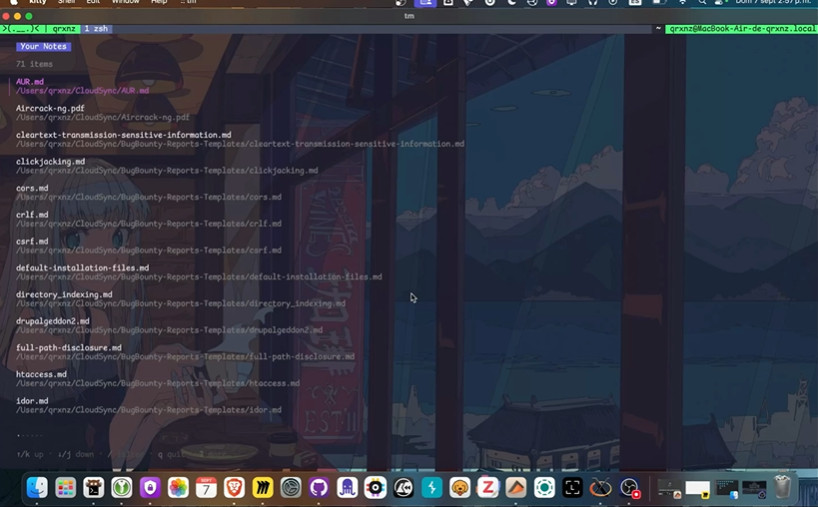Viewport: 818px width, 507px height.
Task: Open the kitty menu in menu bar
Action: [x=38, y=2]
